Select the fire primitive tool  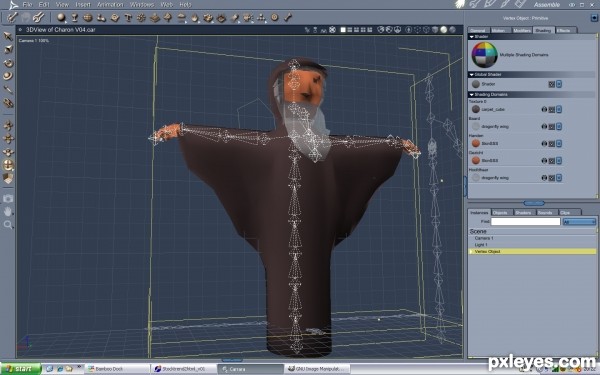pyautogui.click(x=195, y=18)
